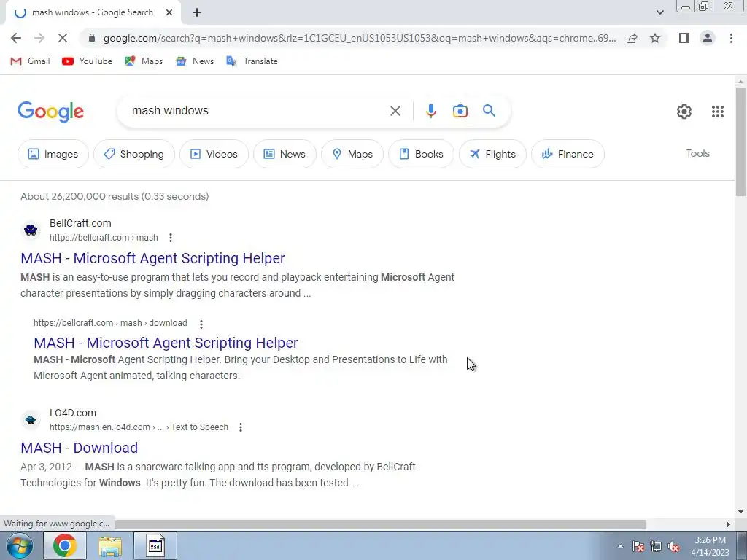Open the third taskbar program icon
747x560 pixels.
[x=155, y=545]
